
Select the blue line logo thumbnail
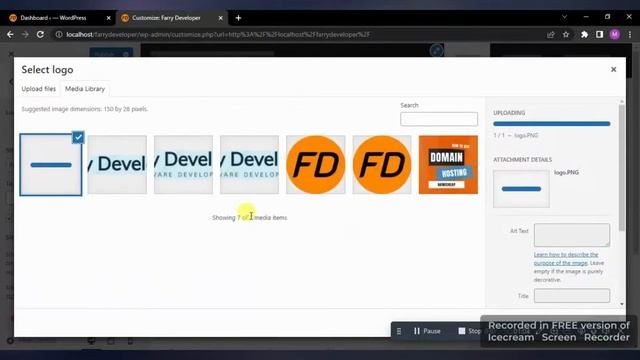(51, 165)
